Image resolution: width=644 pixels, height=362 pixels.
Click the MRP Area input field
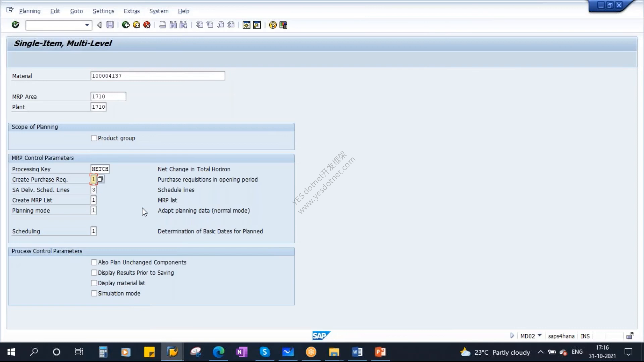pos(108,97)
